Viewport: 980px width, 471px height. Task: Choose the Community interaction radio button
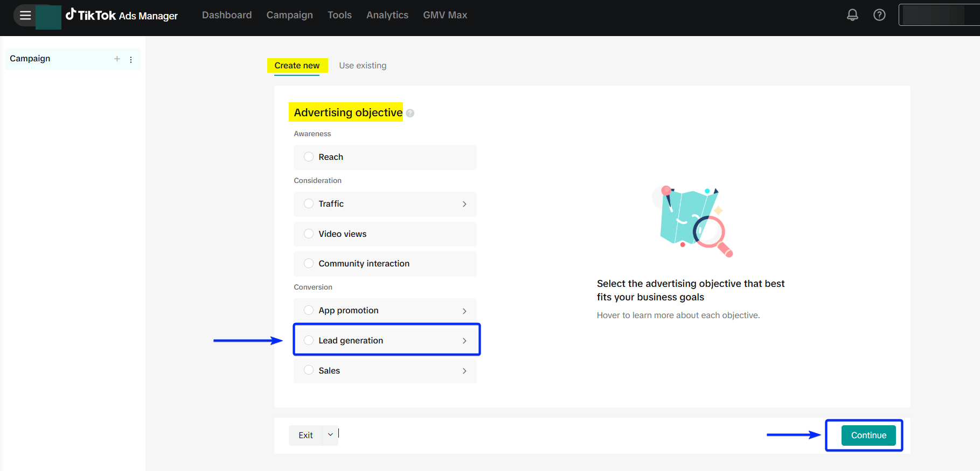click(309, 263)
